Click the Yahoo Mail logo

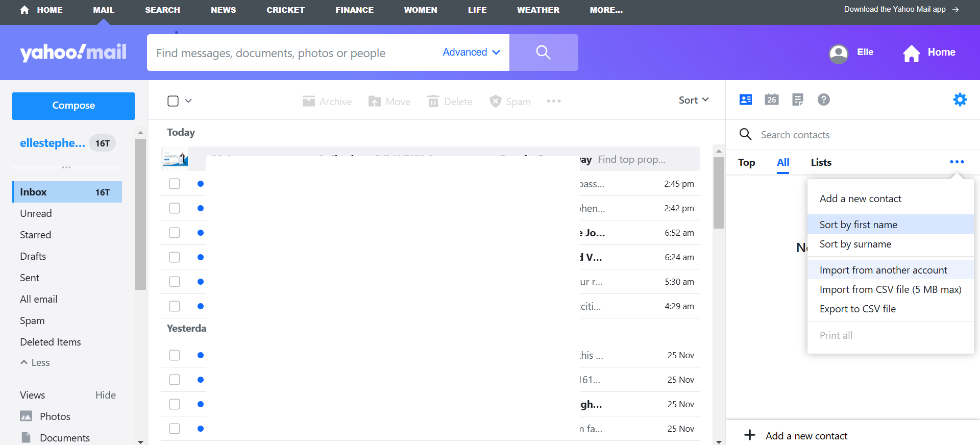point(73,52)
